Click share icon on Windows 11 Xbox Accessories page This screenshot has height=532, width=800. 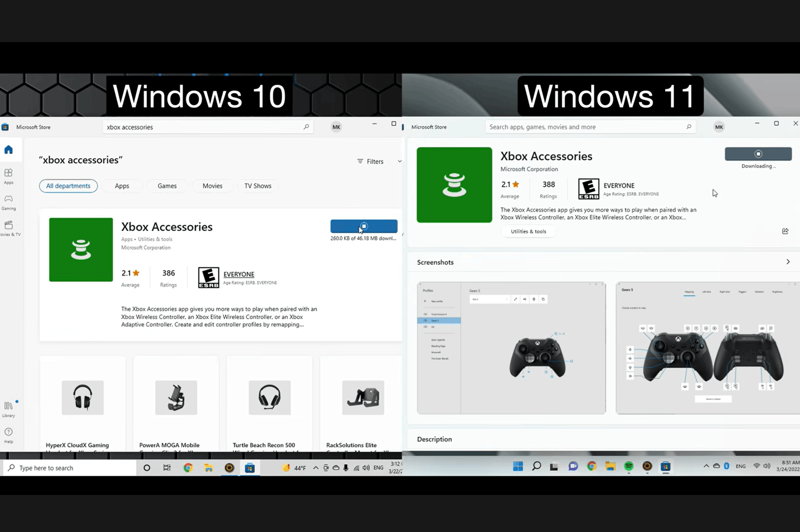(x=785, y=231)
